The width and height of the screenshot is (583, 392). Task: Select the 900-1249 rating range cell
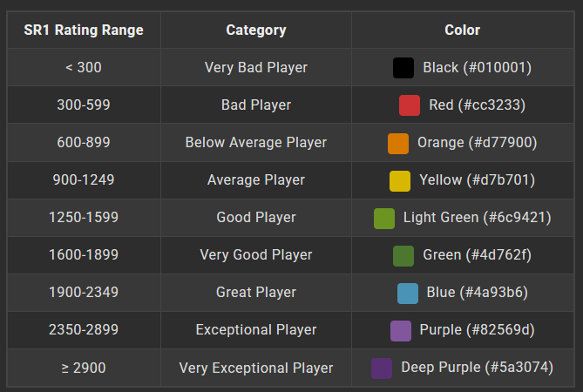[84, 180]
